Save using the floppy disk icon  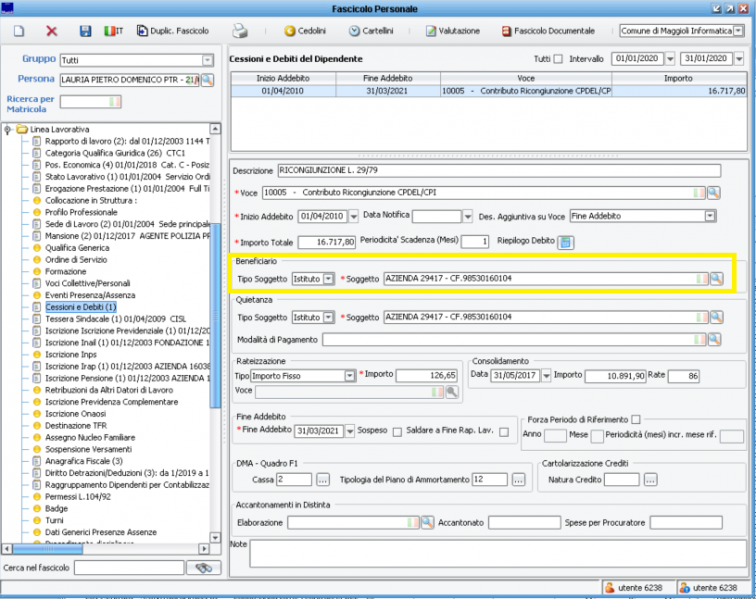coord(85,32)
